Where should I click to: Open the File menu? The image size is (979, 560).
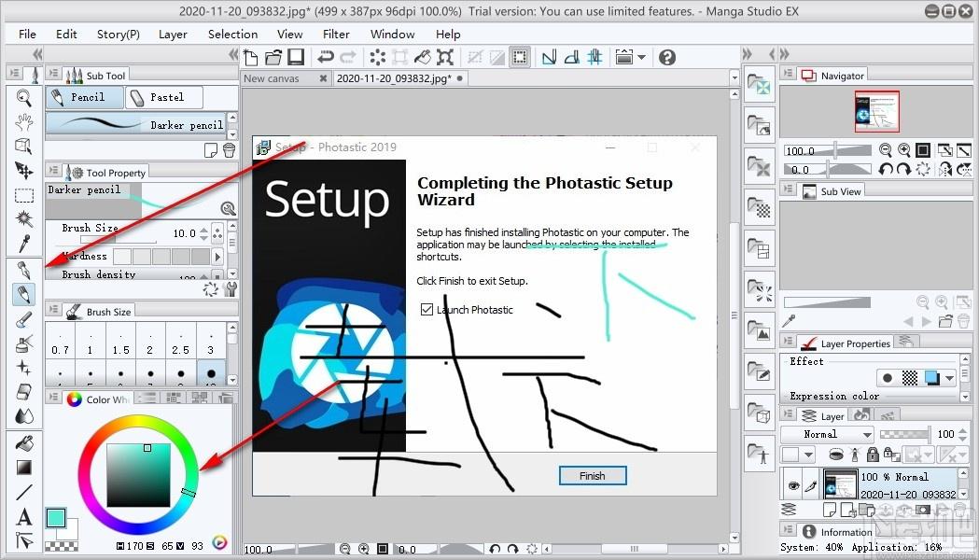point(27,34)
